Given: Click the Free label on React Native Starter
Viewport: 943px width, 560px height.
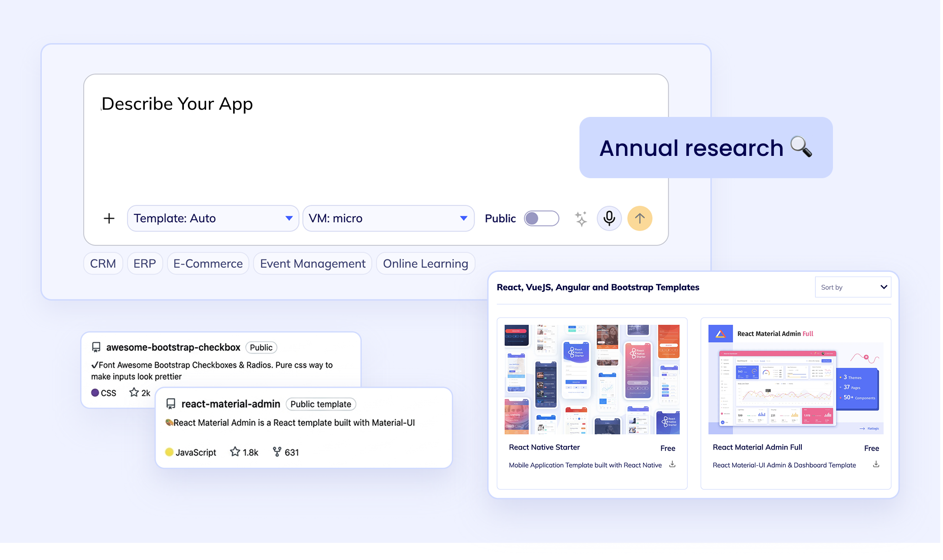Looking at the screenshot, I should pyautogui.click(x=667, y=448).
